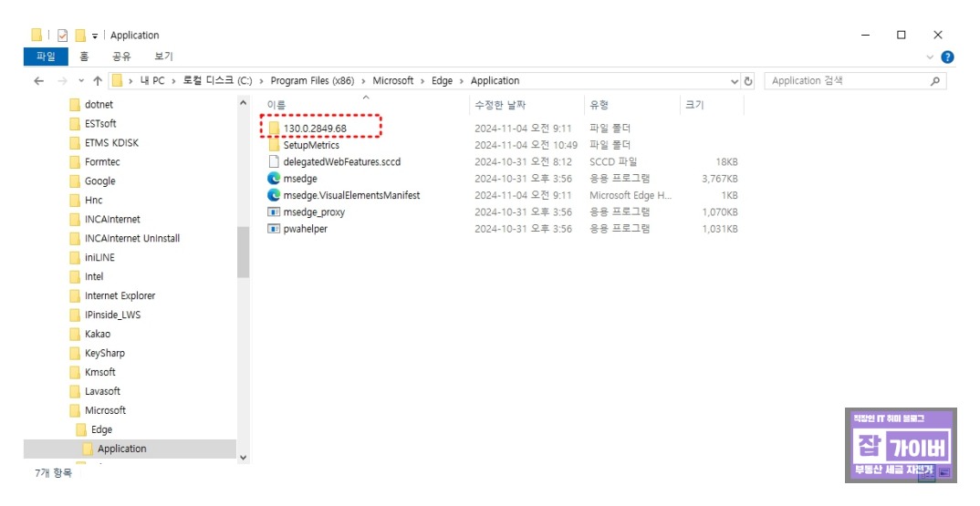Click the pwahelper application icon
The width and height of the screenshot is (980, 506).
[x=274, y=229]
